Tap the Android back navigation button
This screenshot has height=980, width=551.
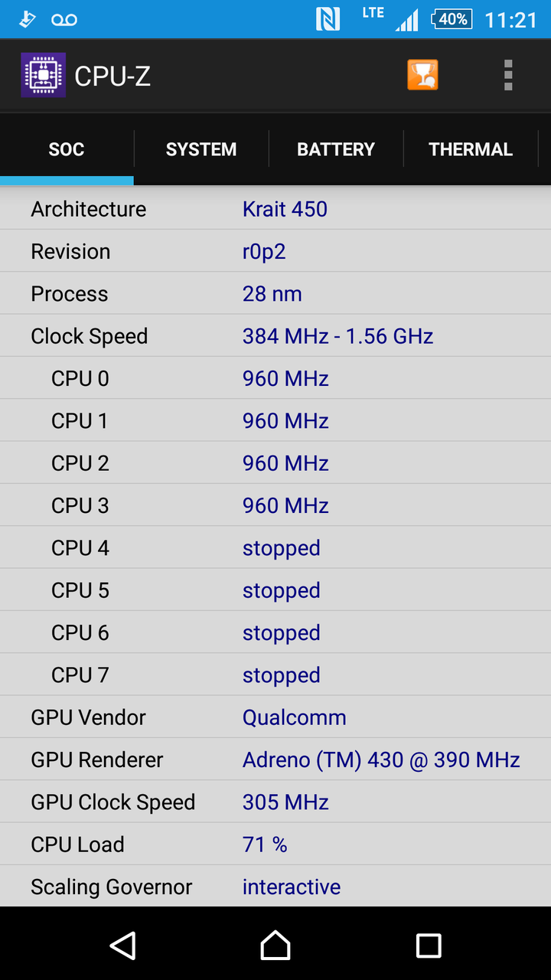click(x=122, y=946)
